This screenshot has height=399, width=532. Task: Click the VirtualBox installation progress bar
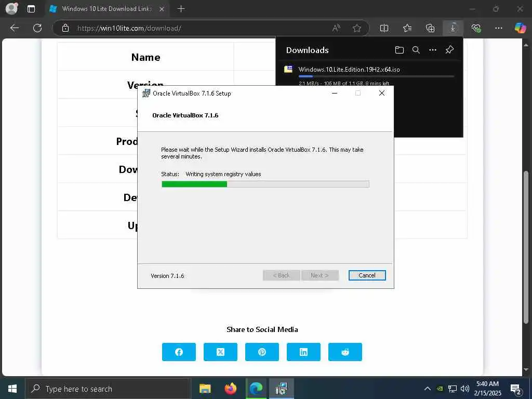tap(265, 184)
